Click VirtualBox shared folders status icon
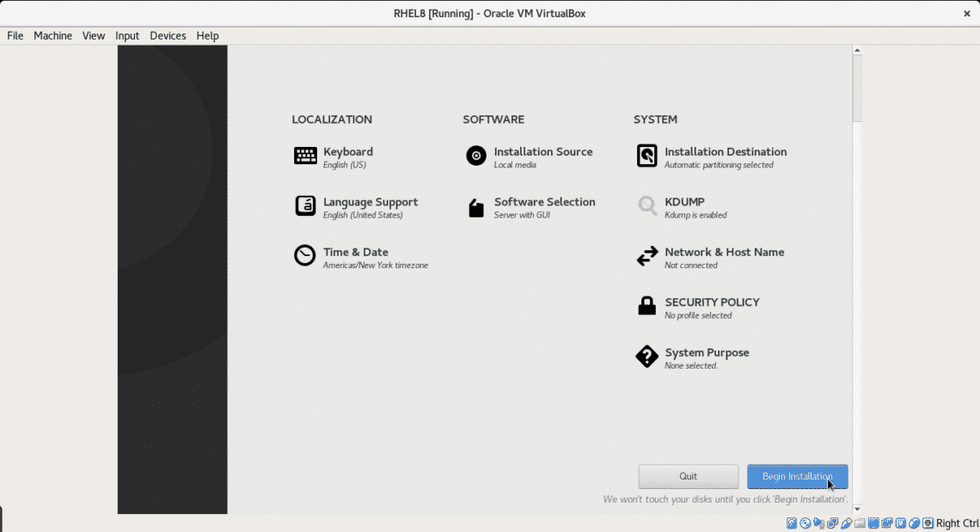Viewport: 980px width, 532px height. pyautogui.click(x=860, y=523)
